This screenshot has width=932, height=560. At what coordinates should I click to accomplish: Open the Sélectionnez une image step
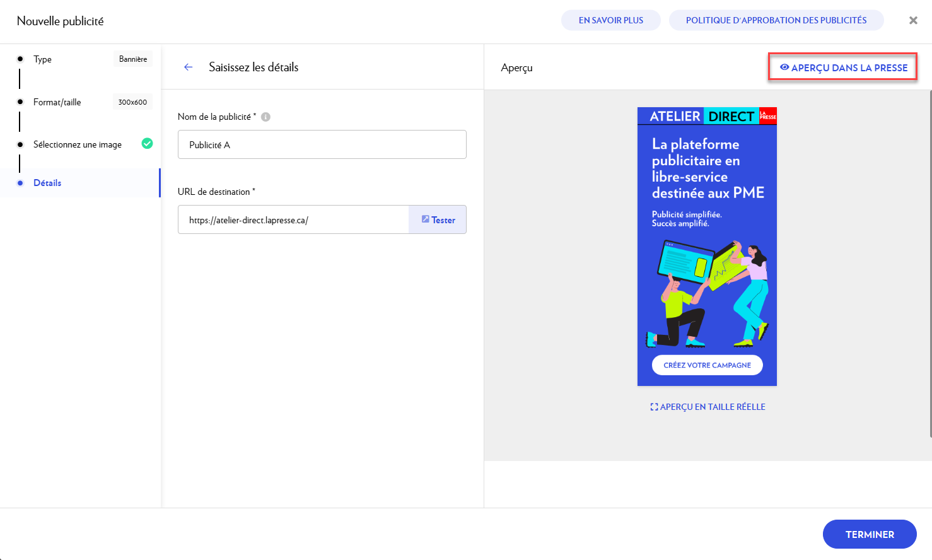pos(78,144)
